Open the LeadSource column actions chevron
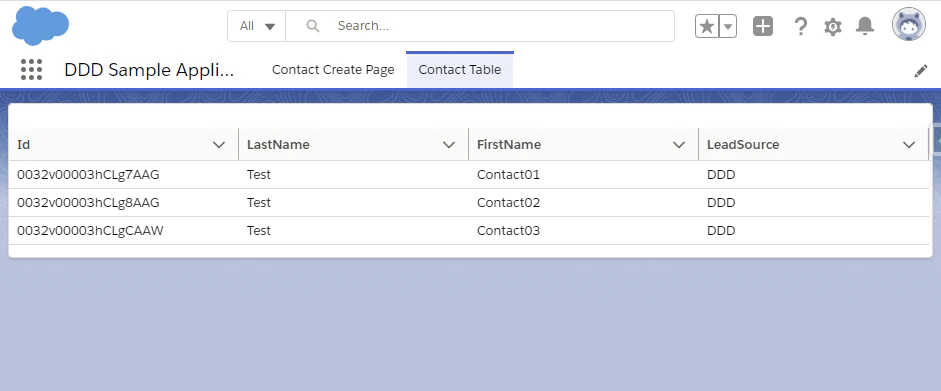The height and width of the screenshot is (391, 941). (x=909, y=145)
